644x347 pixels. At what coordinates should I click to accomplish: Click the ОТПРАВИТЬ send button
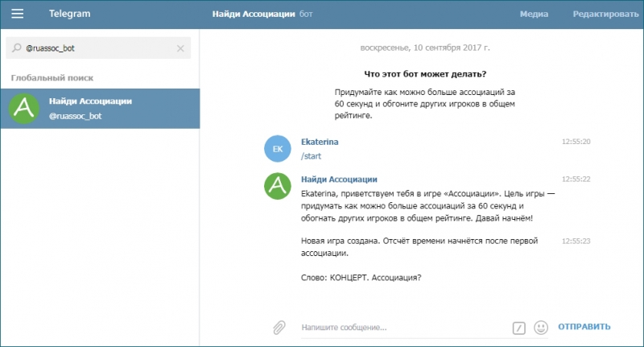(584, 327)
